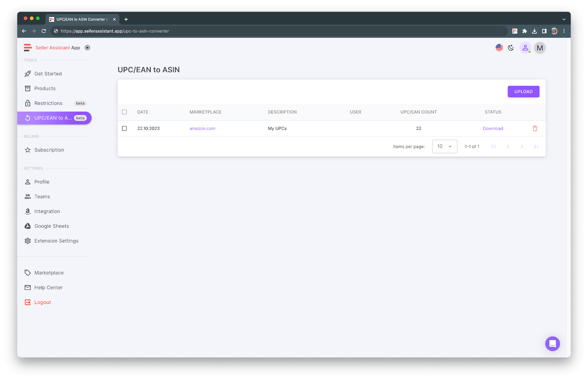Expand the browser tab list chevron

click(564, 19)
